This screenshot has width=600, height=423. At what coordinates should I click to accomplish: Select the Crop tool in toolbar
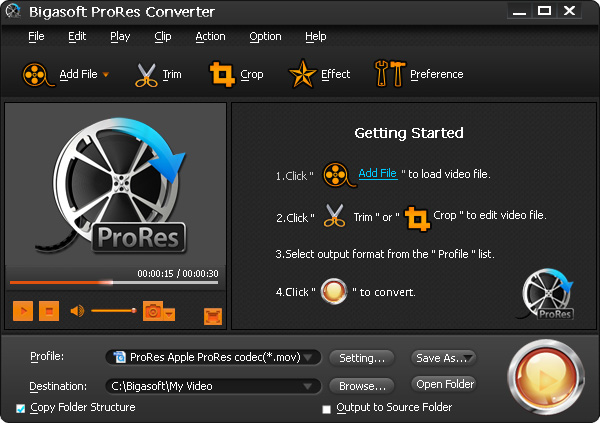click(x=221, y=74)
